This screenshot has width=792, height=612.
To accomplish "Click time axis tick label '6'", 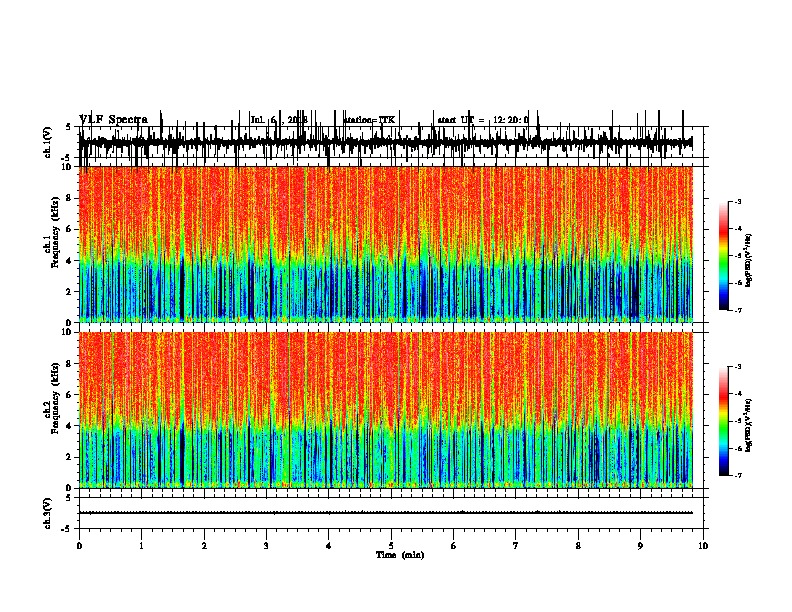I will (x=454, y=546).
